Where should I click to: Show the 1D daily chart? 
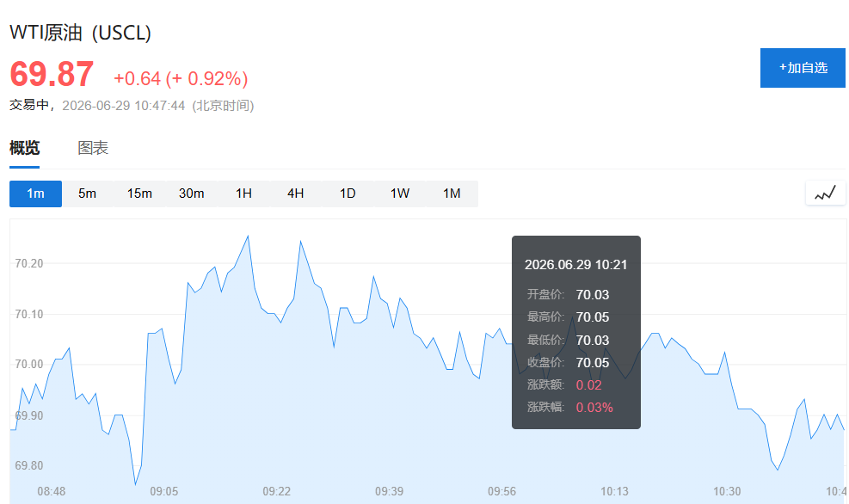[348, 194]
